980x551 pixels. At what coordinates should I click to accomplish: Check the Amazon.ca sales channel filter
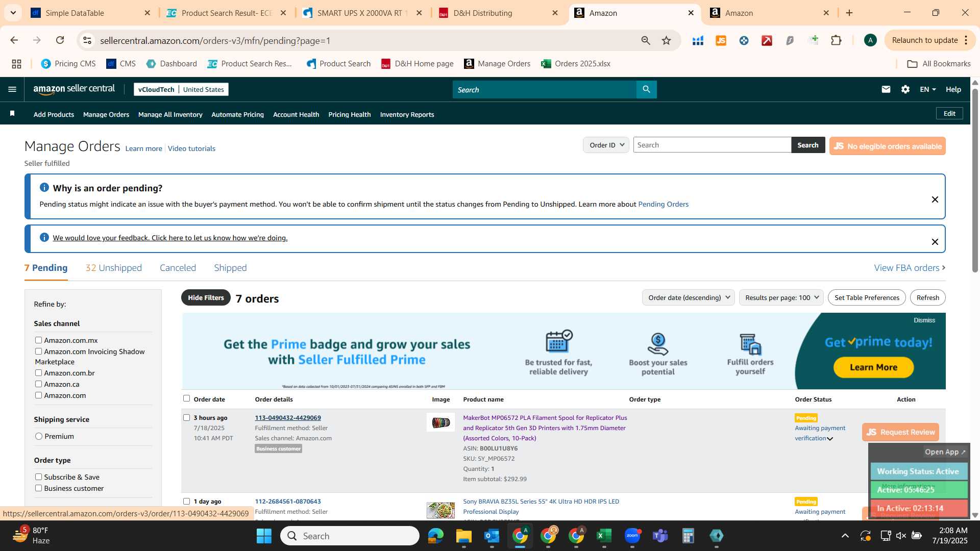coord(38,384)
